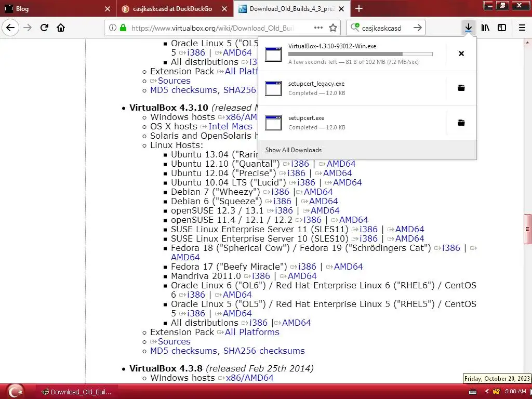Cancel the VirtualBox-4.3.10 download
Screen dimensions: 532x399
click(461, 54)
